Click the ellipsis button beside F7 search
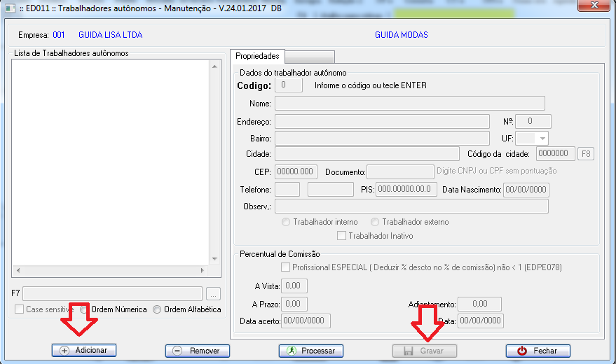 point(214,293)
